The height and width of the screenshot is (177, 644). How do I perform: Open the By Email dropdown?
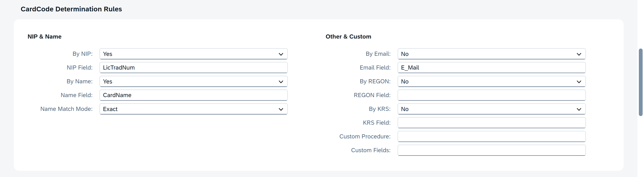(x=492, y=54)
